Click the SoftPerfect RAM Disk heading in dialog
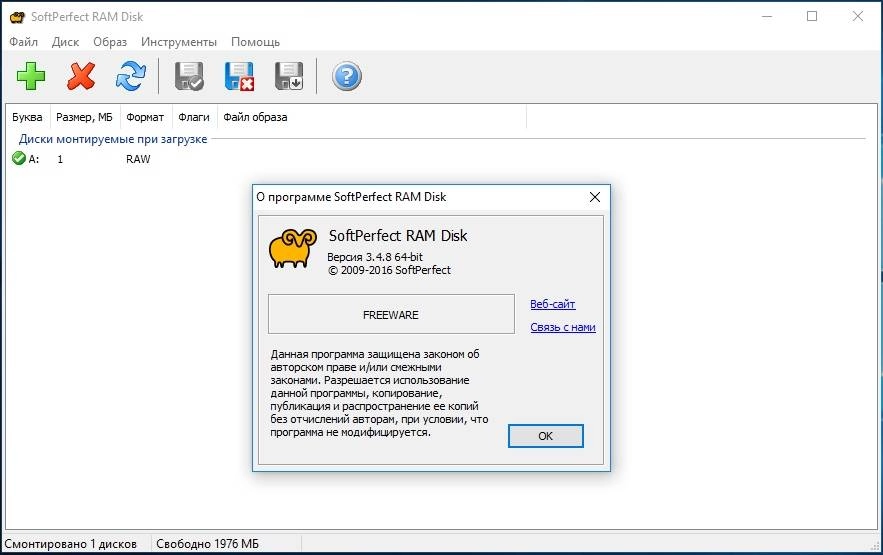The image size is (883, 555). (398, 235)
